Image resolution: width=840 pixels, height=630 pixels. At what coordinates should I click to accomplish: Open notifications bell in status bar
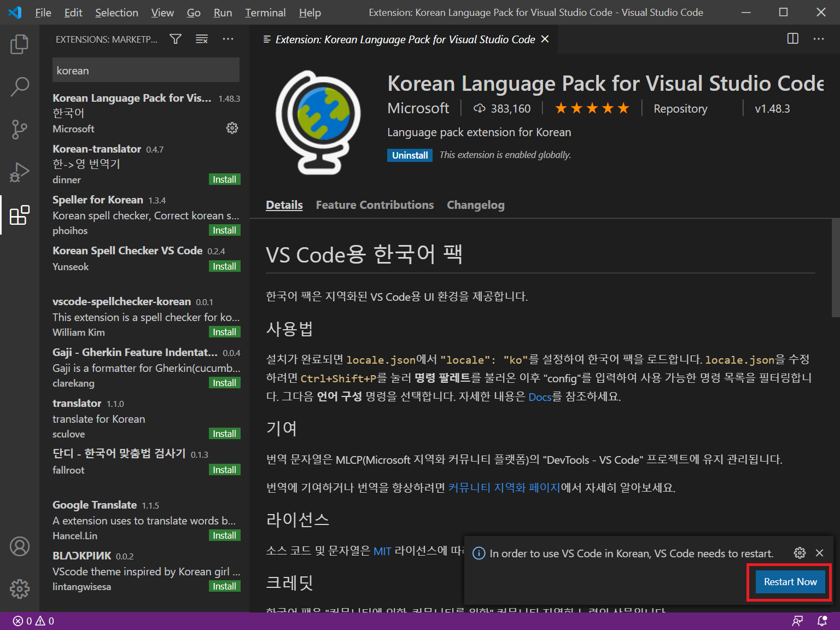click(x=822, y=621)
